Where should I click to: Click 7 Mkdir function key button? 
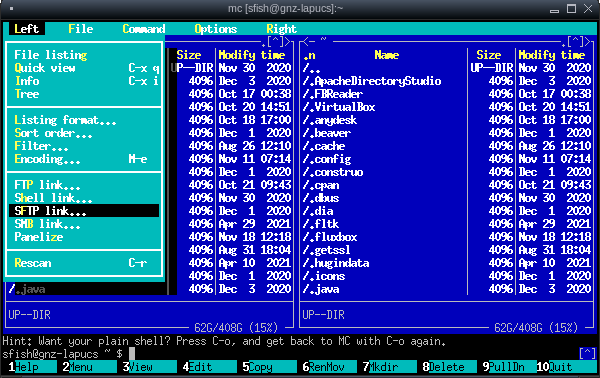(x=390, y=367)
